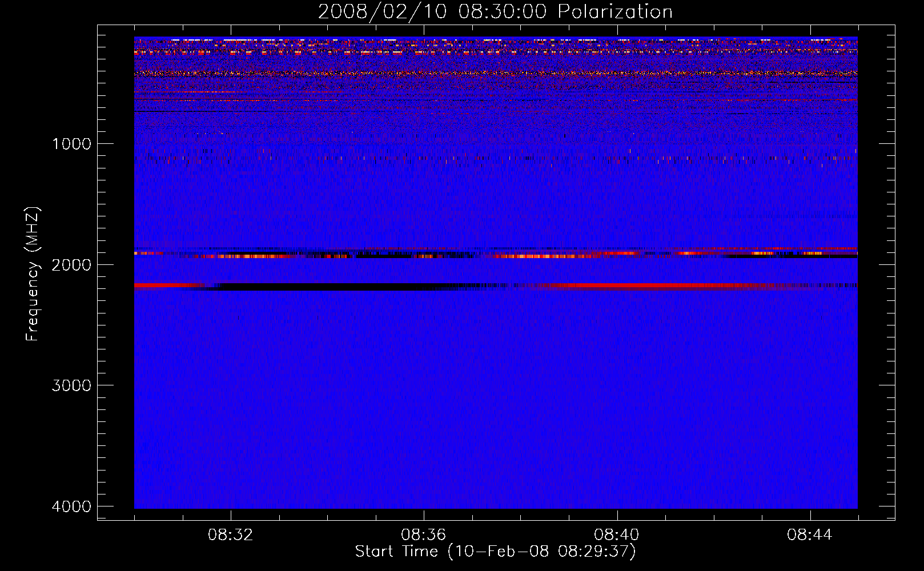Click the 08:44 time tick label
The image size is (924, 571).
(810, 535)
